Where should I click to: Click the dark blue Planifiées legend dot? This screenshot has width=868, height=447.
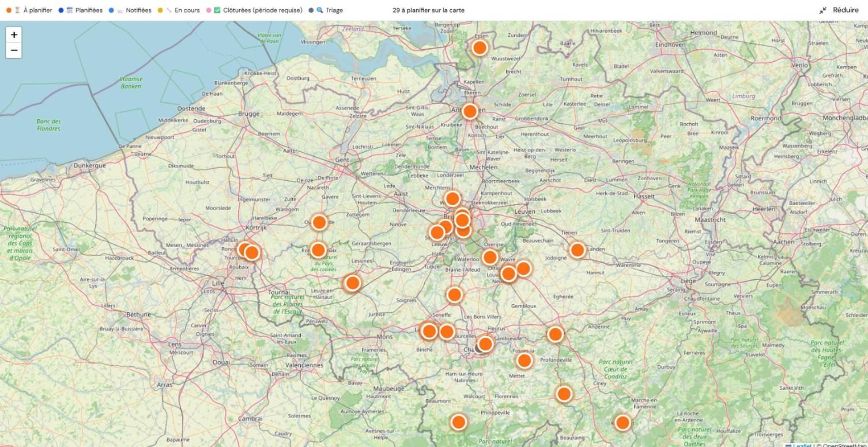[x=61, y=10]
